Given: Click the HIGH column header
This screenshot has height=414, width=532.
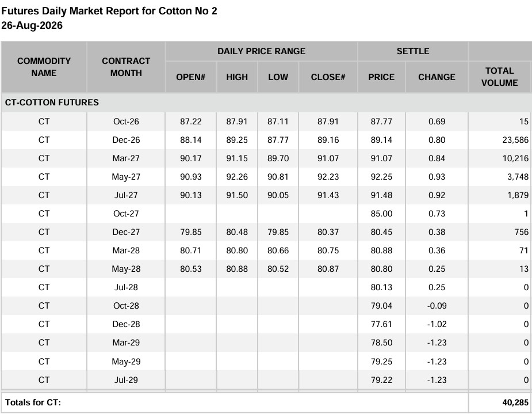Looking at the screenshot, I should tap(237, 77).
